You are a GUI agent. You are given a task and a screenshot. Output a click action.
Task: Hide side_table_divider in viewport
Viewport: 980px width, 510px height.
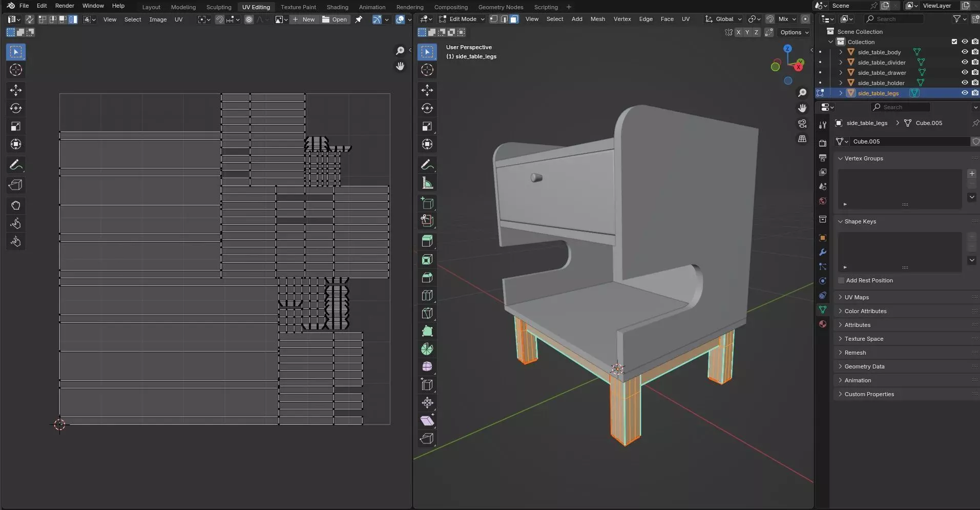coord(965,62)
